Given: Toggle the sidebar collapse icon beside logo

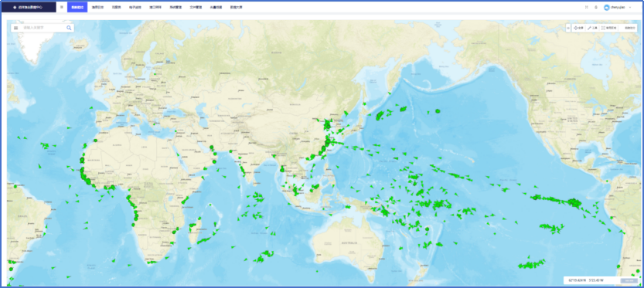Looking at the screenshot, I should click(x=62, y=7).
